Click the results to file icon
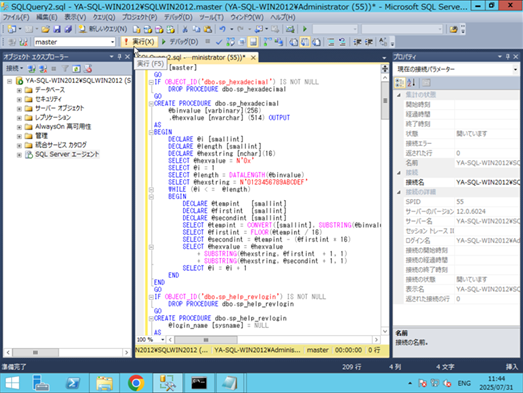523x393 pixels. tap(316, 42)
